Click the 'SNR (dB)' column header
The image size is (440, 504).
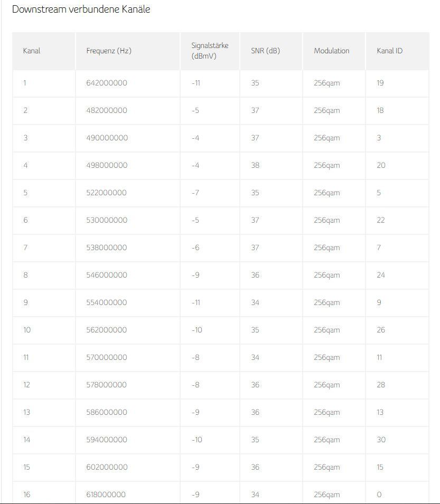265,51
